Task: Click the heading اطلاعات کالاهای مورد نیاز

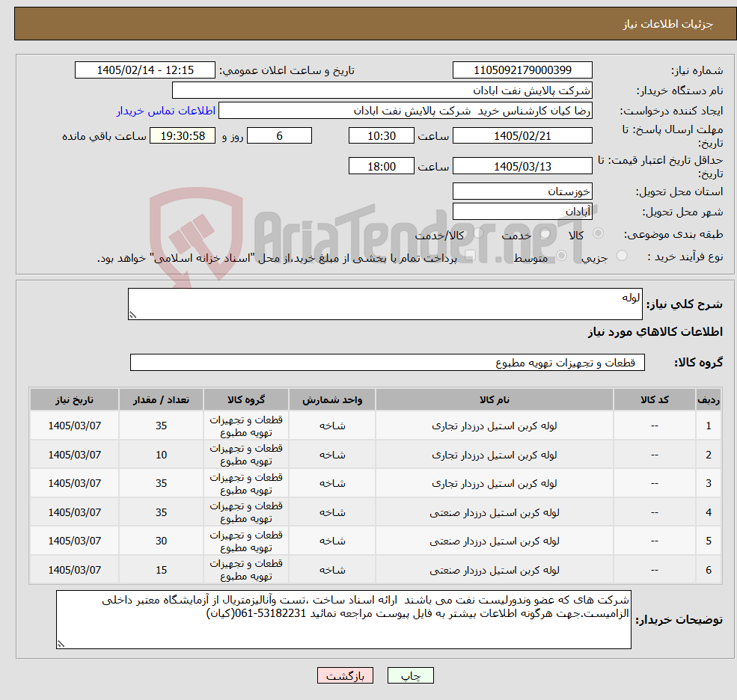Action: click(x=655, y=332)
